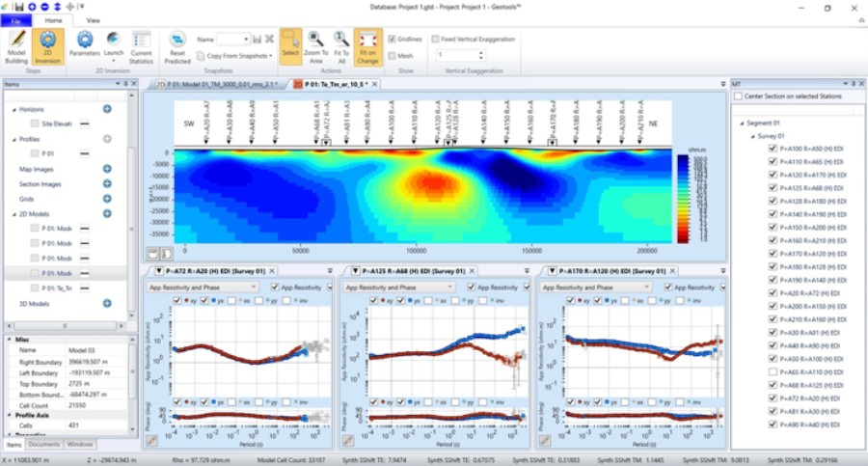This screenshot has height=466, width=868.
Task: Collapse the 2D Models tree node
Action: [14, 214]
